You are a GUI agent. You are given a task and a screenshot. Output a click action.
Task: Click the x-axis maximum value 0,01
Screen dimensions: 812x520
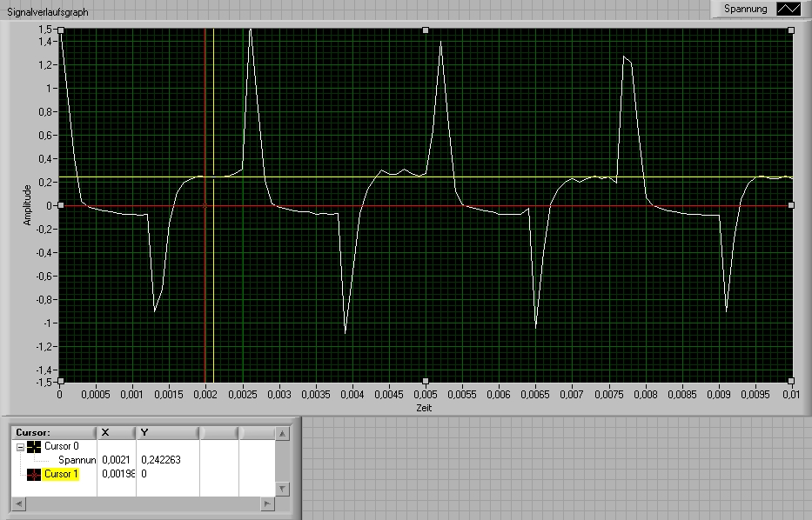791,394
